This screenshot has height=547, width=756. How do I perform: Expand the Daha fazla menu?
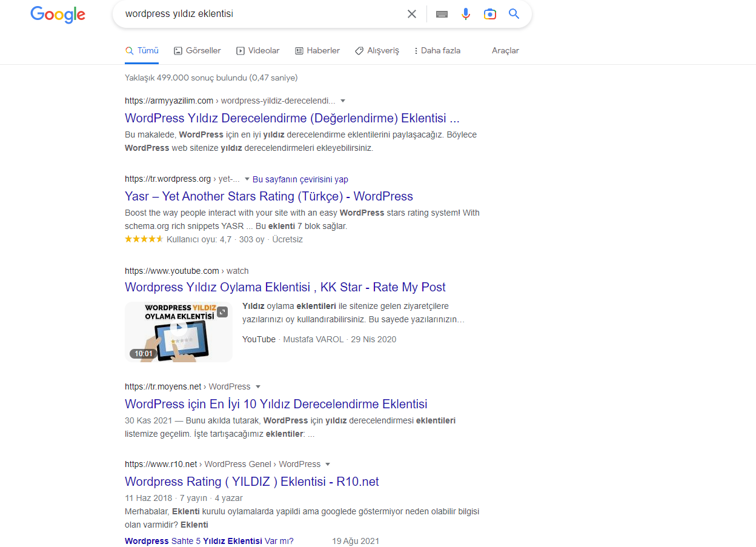(437, 51)
